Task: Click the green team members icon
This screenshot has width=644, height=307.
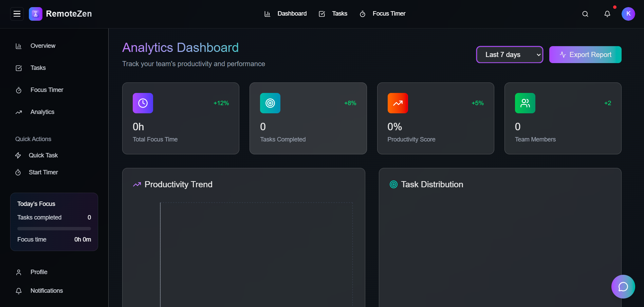Action: coord(525,103)
